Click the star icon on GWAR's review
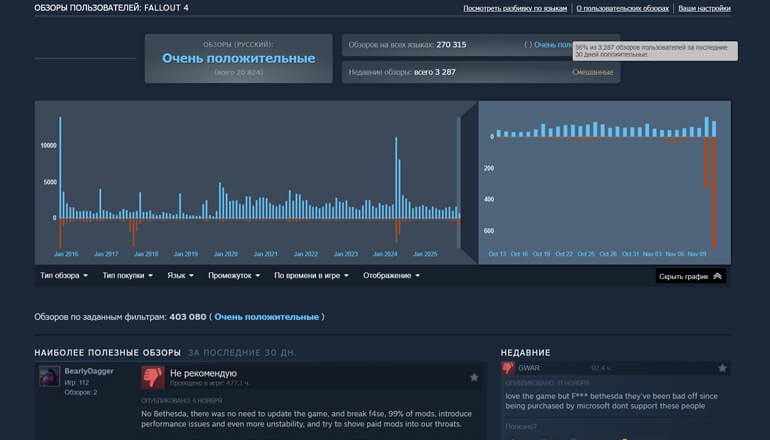 [x=722, y=368]
